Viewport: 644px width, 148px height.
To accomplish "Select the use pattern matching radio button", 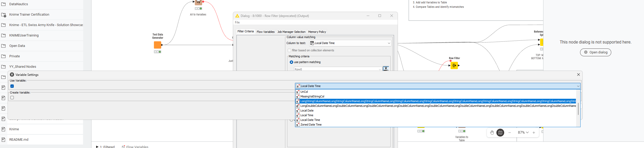I will tap(291, 62).
